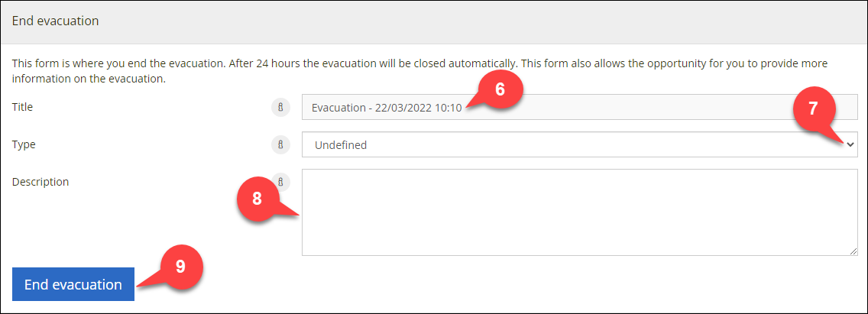
Task: Click the blue End evacuation button
Action: tap(73, 285)
